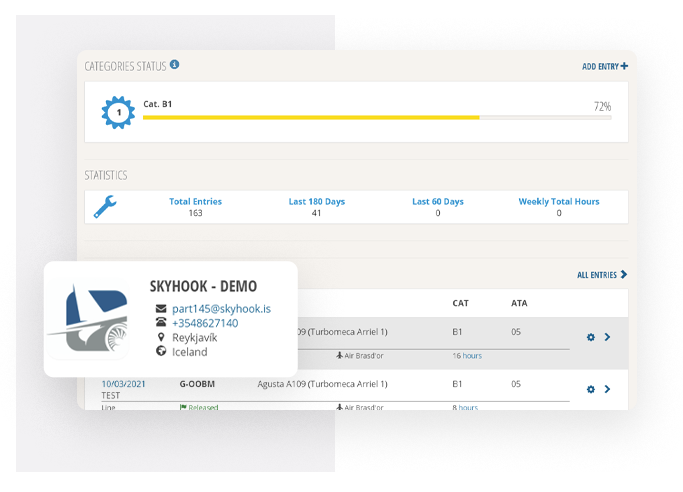The image size is (683, 492).
Task: Open the part145@skyhook.is email link
Action: click(221, 309)
